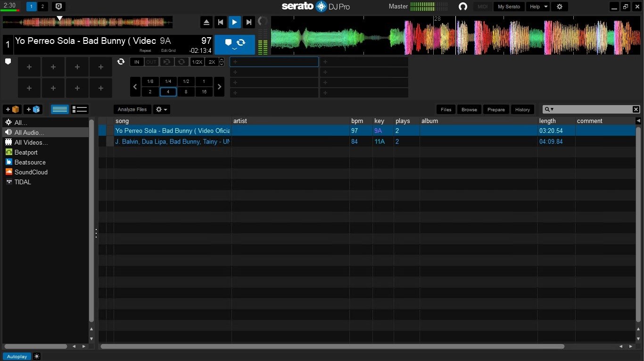Click the MIDI button
Image resolution: width=644 pixels, height=361 pixels.
tap(483, 7)
